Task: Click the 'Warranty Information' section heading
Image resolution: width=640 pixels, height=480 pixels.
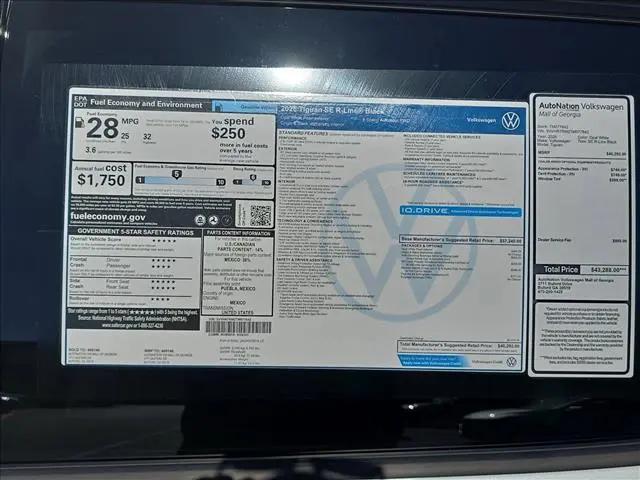Action: [x=427, y=159]
